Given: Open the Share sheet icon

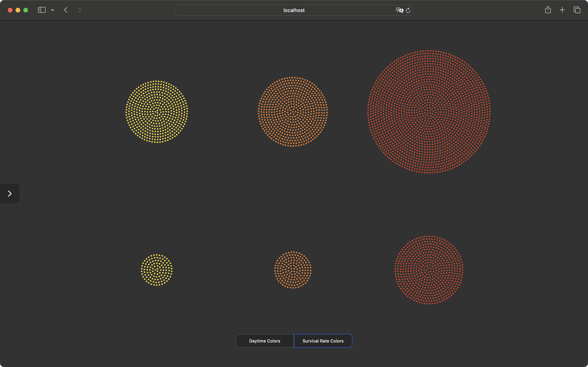Looking at the screenshot, I should [548, 10].
